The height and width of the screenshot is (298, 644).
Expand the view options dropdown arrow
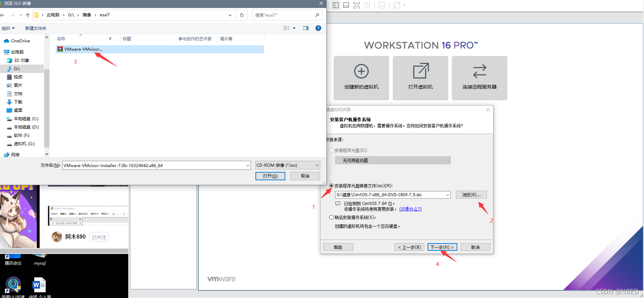(294, 28)
